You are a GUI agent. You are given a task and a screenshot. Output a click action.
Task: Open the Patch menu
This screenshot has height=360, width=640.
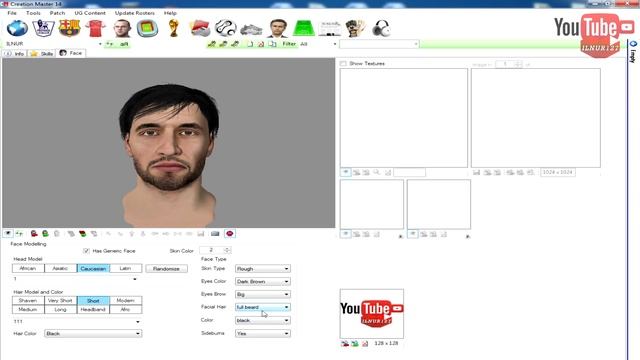click(x=57, y=13)
